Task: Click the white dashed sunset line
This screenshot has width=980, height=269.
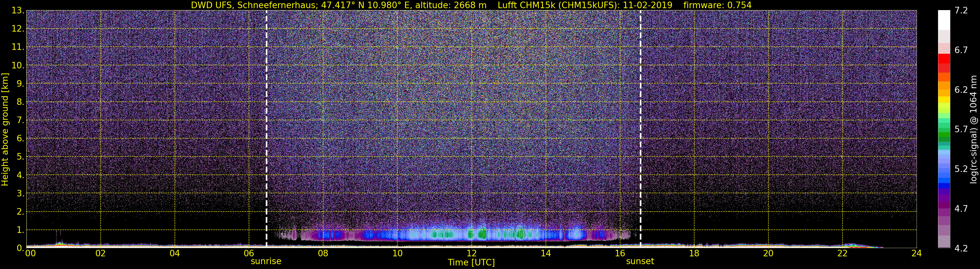Action: [x=641, y=129]
